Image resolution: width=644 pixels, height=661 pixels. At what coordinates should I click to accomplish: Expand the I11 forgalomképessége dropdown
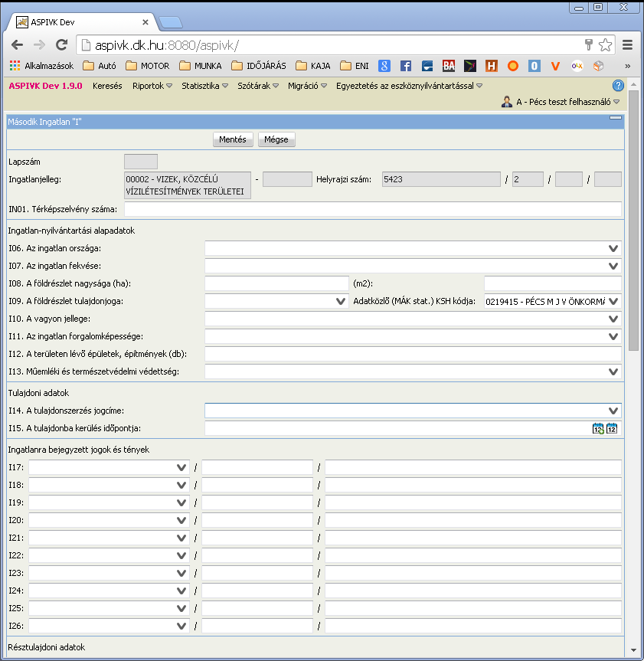point(613,336)
